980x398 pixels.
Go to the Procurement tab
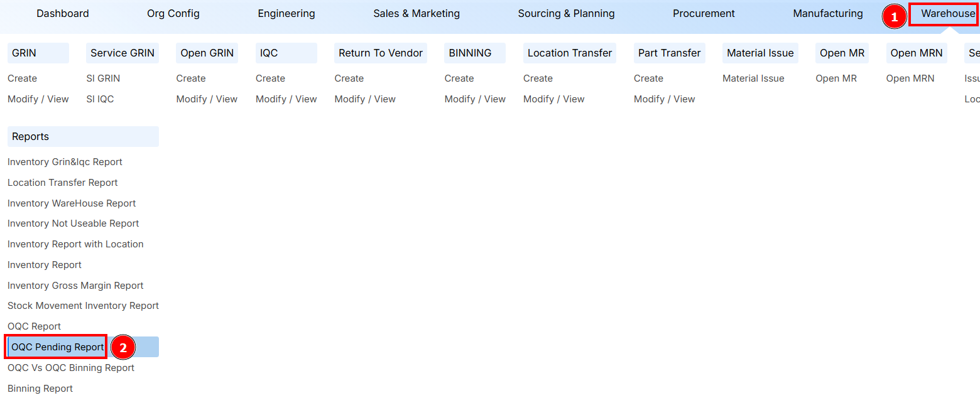pyautogui.click(x=703, y=13)
